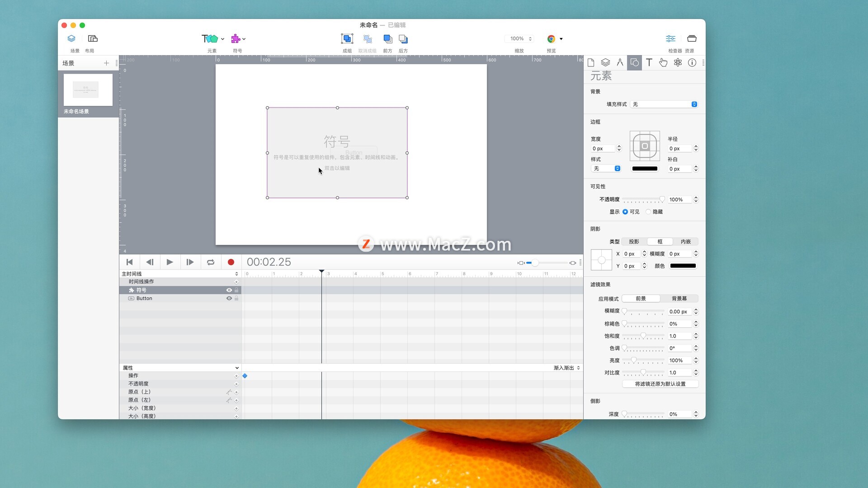Click the Layouts toolbar icon

click(93, 38)
